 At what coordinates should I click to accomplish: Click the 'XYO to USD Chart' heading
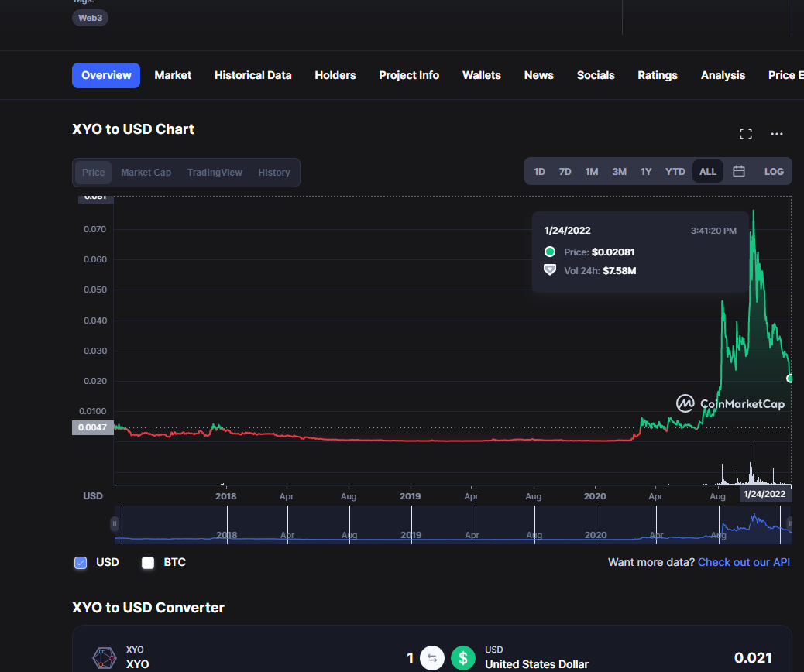tap(133, 129)
